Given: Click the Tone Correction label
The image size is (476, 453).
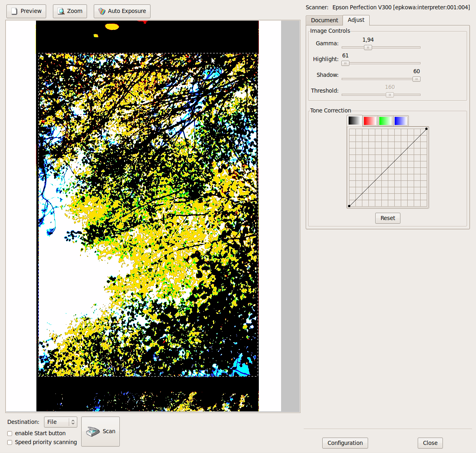Looking at the screenshot, I should pos(330,110).
